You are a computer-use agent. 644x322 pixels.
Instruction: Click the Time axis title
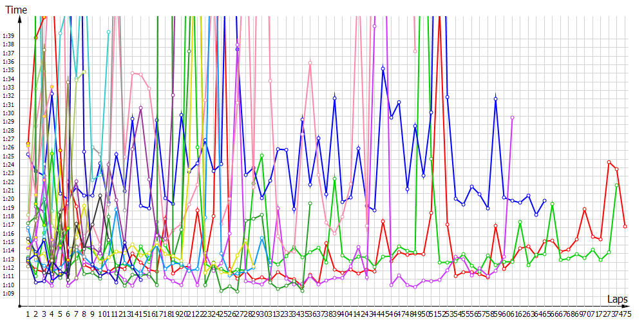(x=17, y=10)
